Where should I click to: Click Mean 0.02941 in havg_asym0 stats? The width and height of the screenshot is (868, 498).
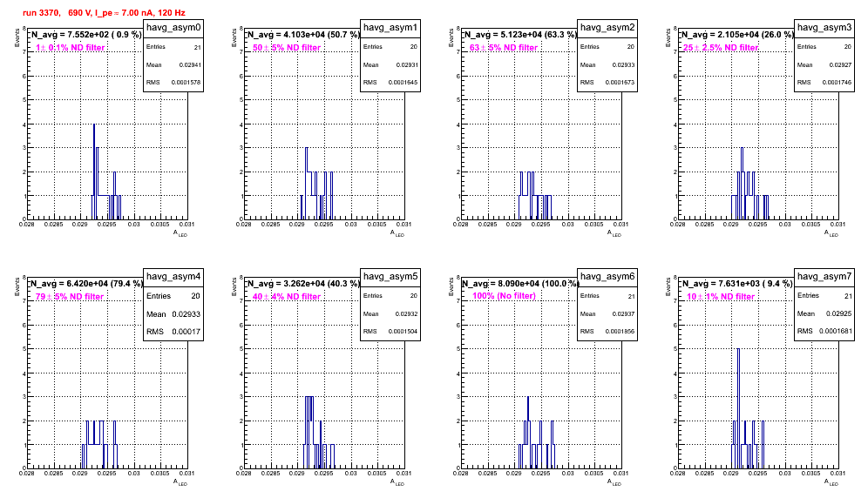point(173,64)
